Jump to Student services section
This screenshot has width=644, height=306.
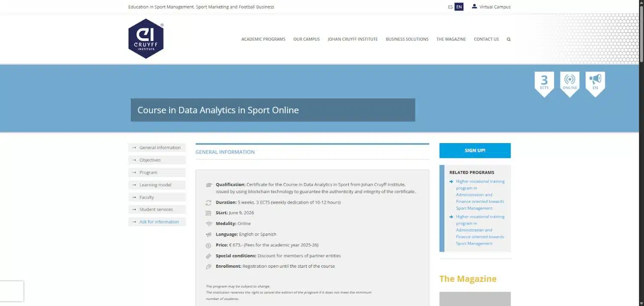(157, 209)
